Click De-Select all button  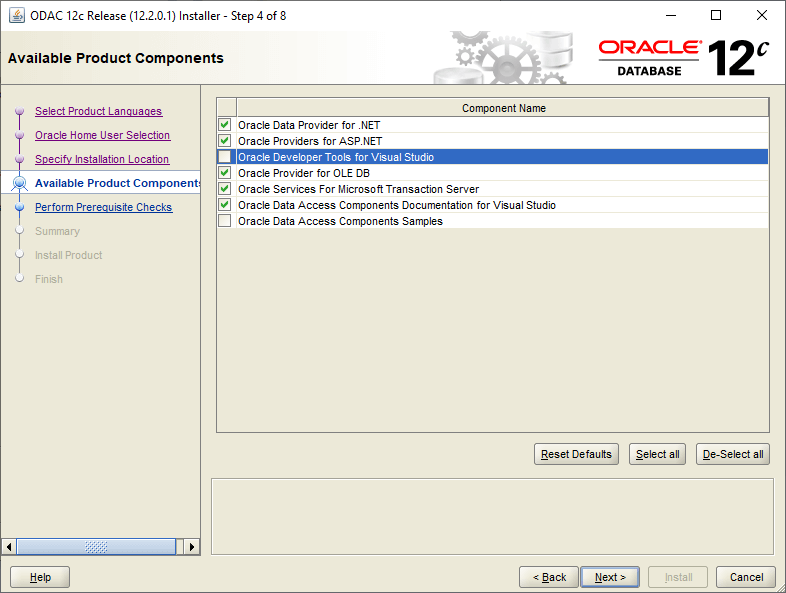(x=733, y=454)
